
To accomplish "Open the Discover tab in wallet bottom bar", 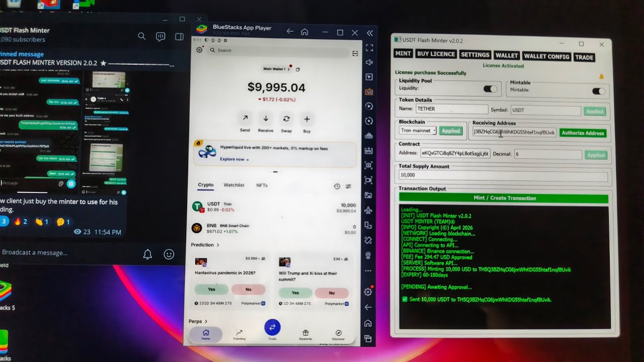I will (339, 335).
